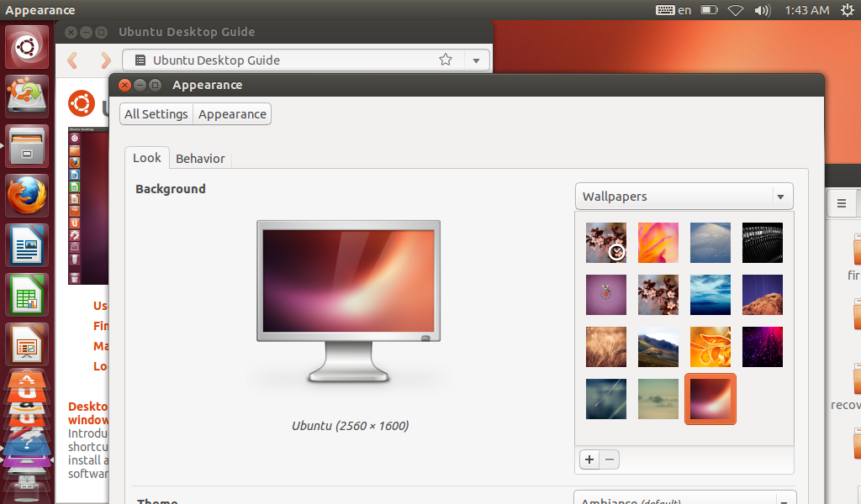Click the sound volume indicator icon
861x504 pixels.
click(x=763, y=10)
